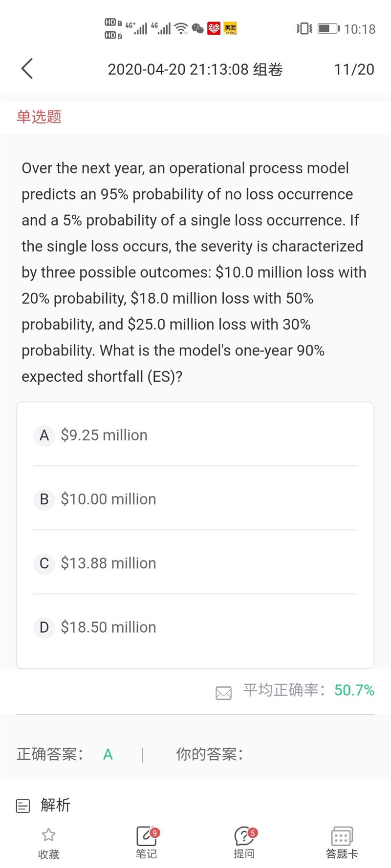
Task: Choose option C $13.88 million
Action: (108, 563)
